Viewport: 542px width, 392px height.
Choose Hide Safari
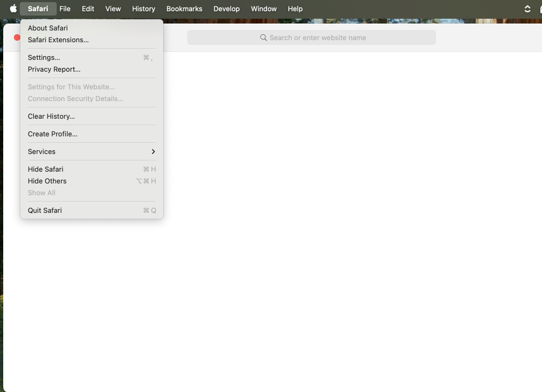point(91,169)
